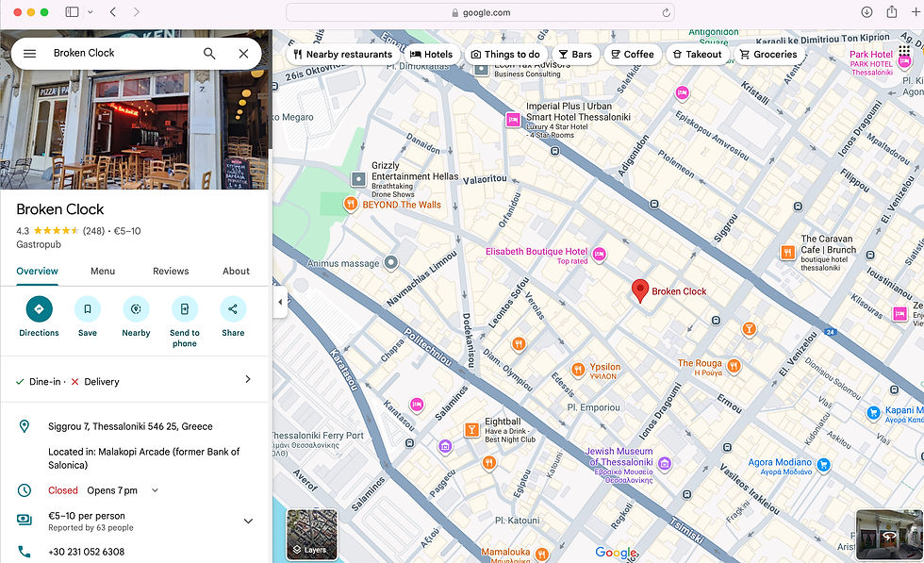Viewport: 924px width, 563px height.
Task: Expand price per person details
Action: coord(248,522)
